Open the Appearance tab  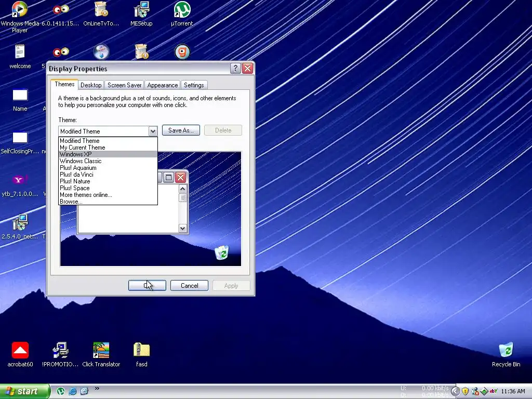[162, 85]
